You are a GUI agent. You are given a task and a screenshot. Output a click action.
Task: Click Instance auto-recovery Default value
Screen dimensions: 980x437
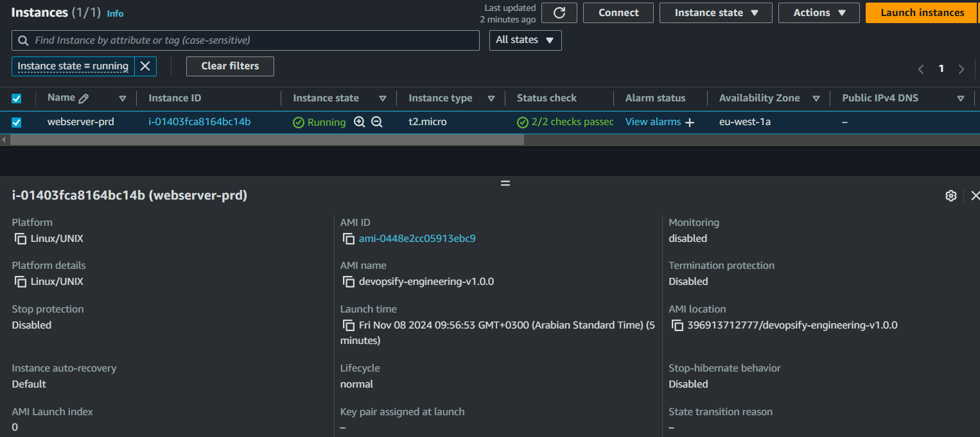[29, 384]
